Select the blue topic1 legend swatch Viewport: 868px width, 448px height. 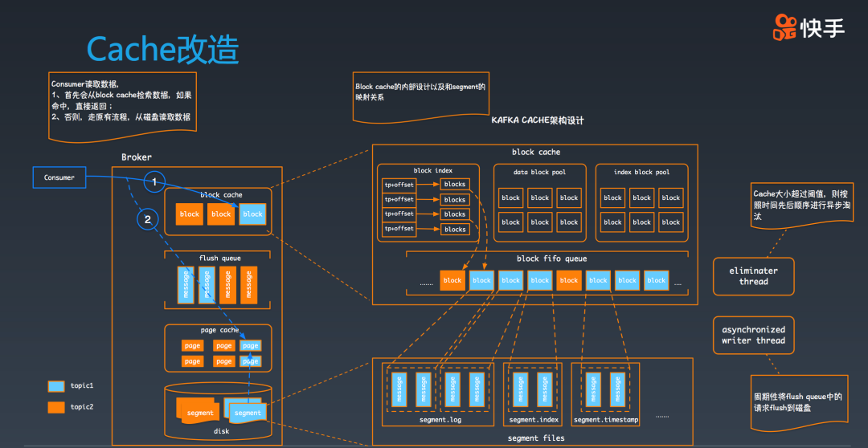pyautogui.click(x=56, y=386)
